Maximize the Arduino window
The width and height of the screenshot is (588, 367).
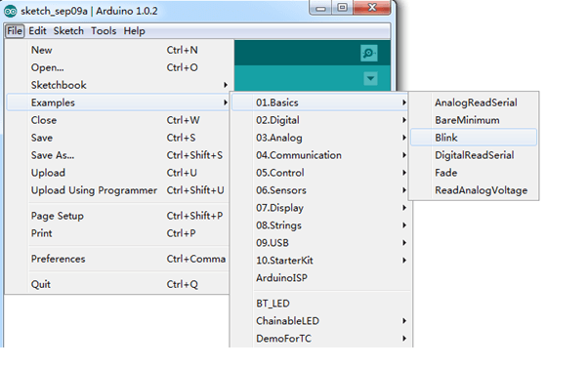click(x=343, y=7)
